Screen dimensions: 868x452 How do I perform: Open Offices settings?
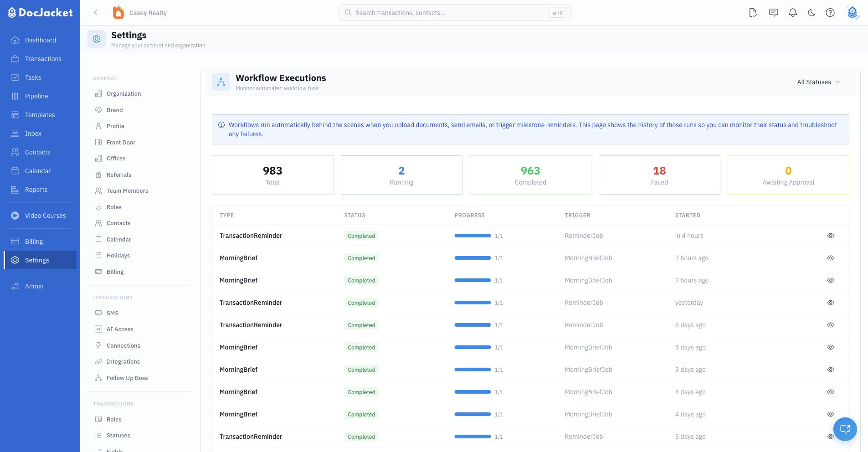click(139, 158)
